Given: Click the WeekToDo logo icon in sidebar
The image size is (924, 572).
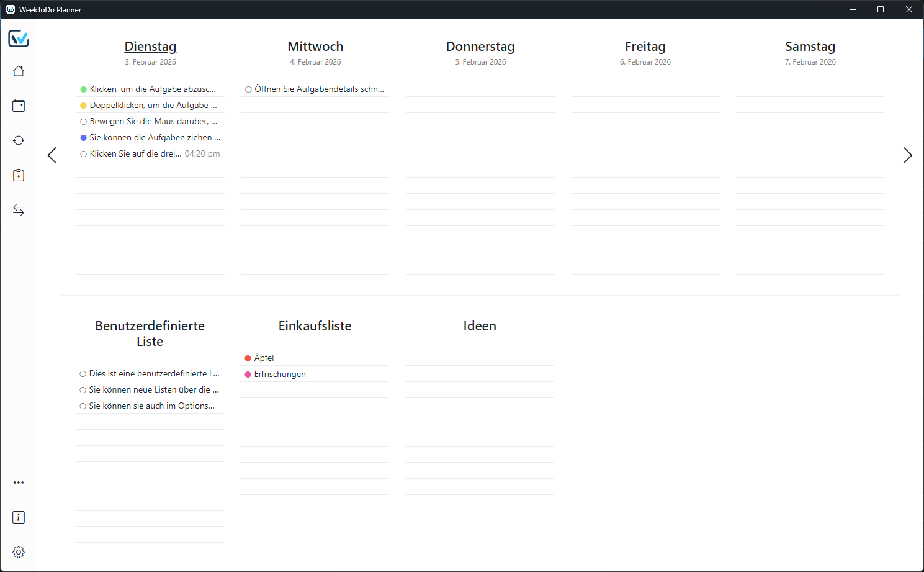Looking at the screenshot, I should coord(19,39).
